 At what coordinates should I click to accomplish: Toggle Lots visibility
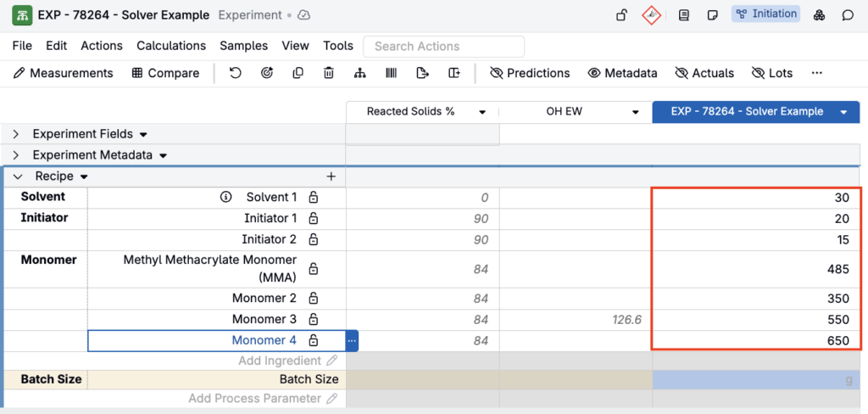point(771,73)
